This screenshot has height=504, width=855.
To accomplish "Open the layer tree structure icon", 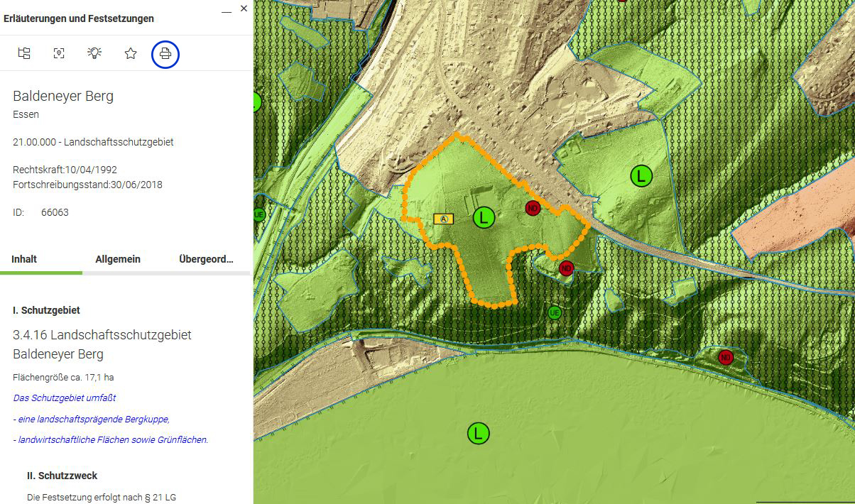I will 24,53.
